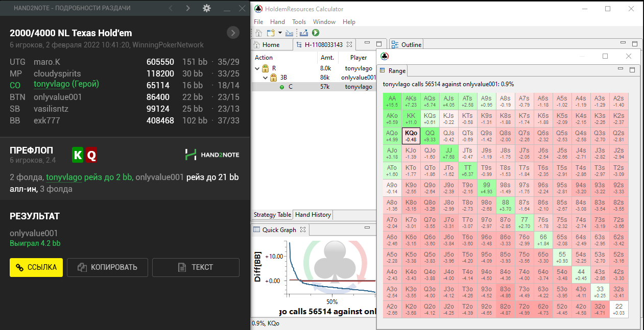Image resolution: width=644 pixels, height=330 pixels.
Task: Open the Help menu
Action: click(349, 22)
